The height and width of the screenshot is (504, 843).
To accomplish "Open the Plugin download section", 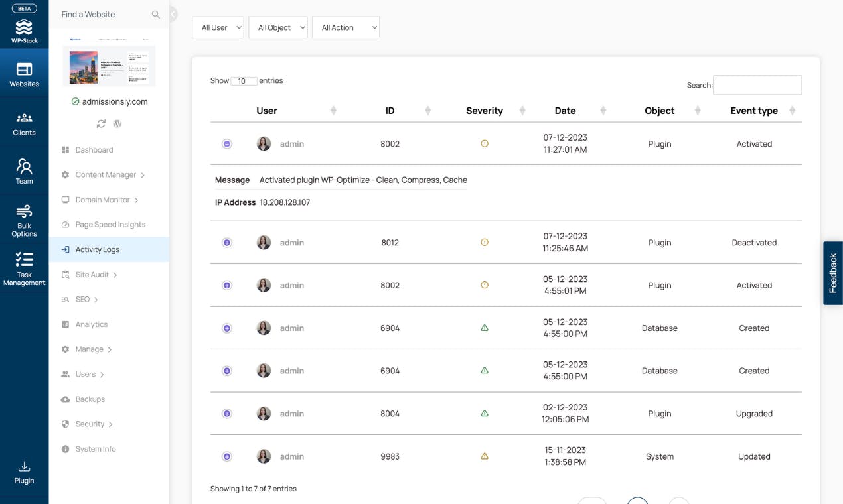I will (x=24, y=473).
